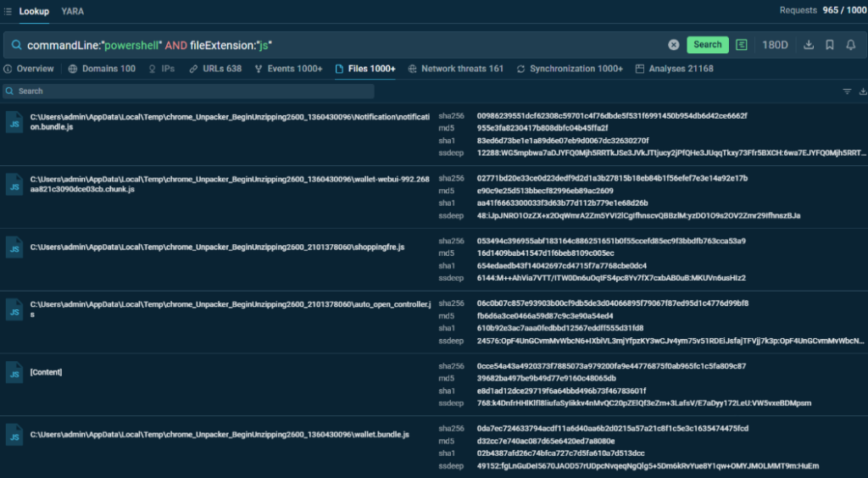Clear the search query with X icon
This screenshot has height=478, width=868.
[x=674, y=45]
